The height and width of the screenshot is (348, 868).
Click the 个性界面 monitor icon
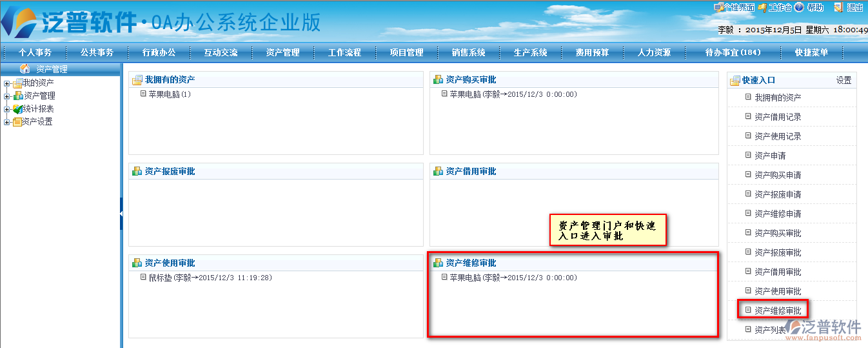point(718,7)
